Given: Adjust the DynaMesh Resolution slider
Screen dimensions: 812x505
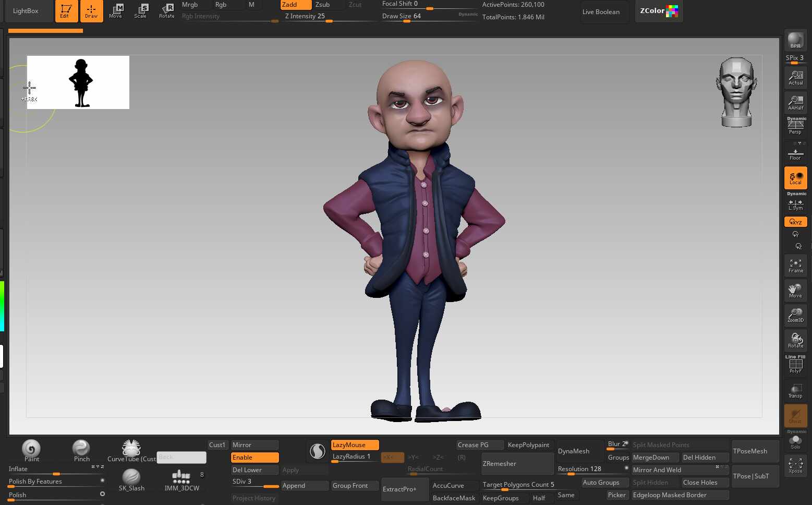Looking at the screenshot, I should click(x=592, y=470).
